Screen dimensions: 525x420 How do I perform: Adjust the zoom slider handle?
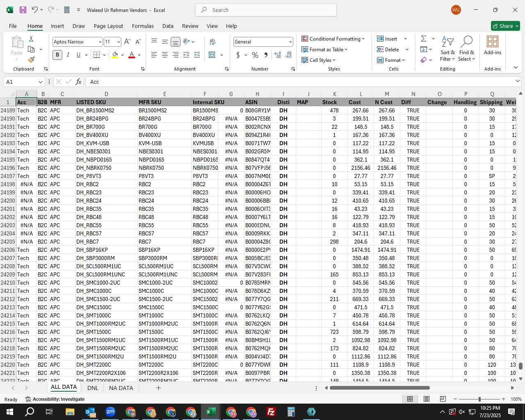pyautogui.click(x=479, y=399)
